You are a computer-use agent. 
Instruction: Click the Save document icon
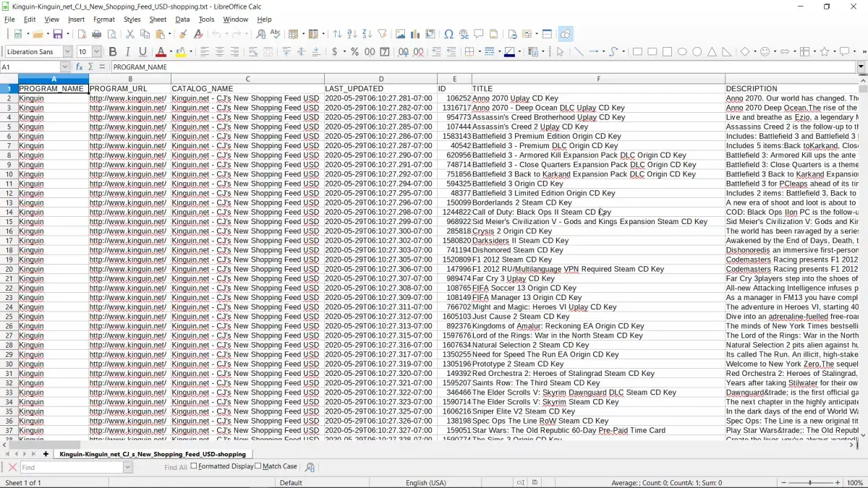coord(57,34)
